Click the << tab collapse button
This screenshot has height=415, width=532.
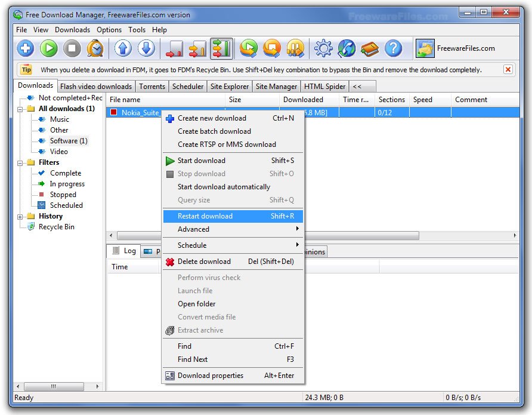tap(363, 87)
